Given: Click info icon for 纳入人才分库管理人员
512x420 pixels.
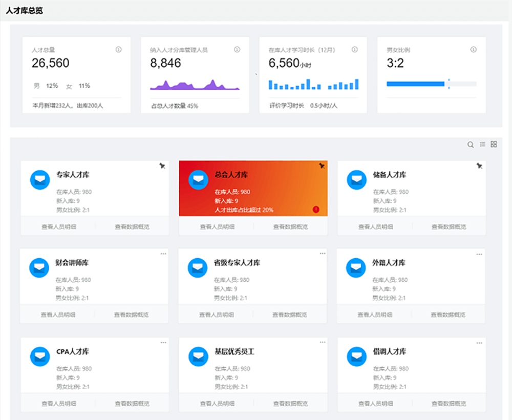Looking at the screenshot, I should 237,50.
